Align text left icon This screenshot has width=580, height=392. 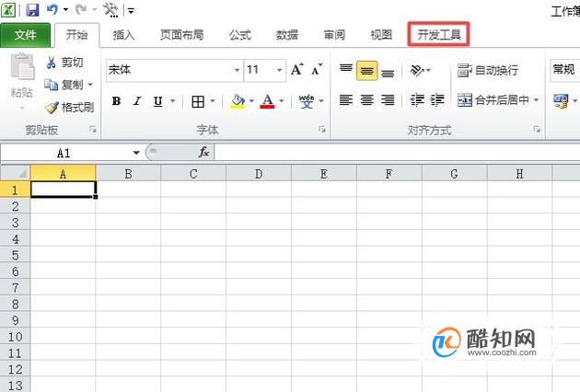(x=346, y=100)
